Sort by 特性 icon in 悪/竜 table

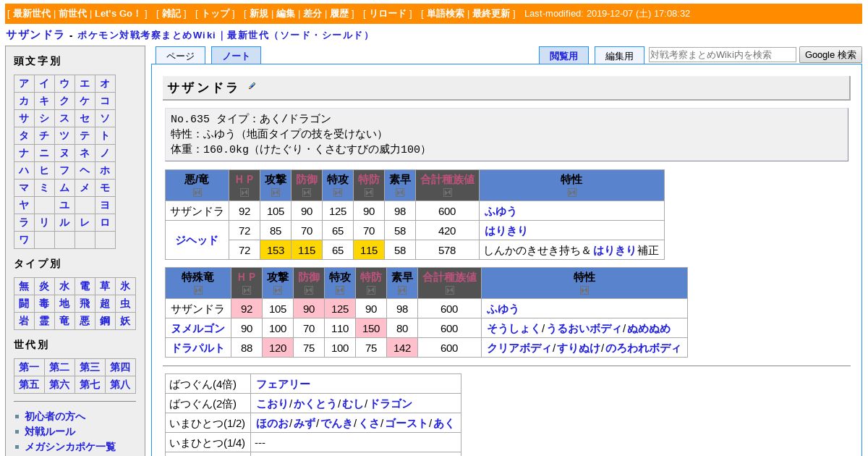571,193
